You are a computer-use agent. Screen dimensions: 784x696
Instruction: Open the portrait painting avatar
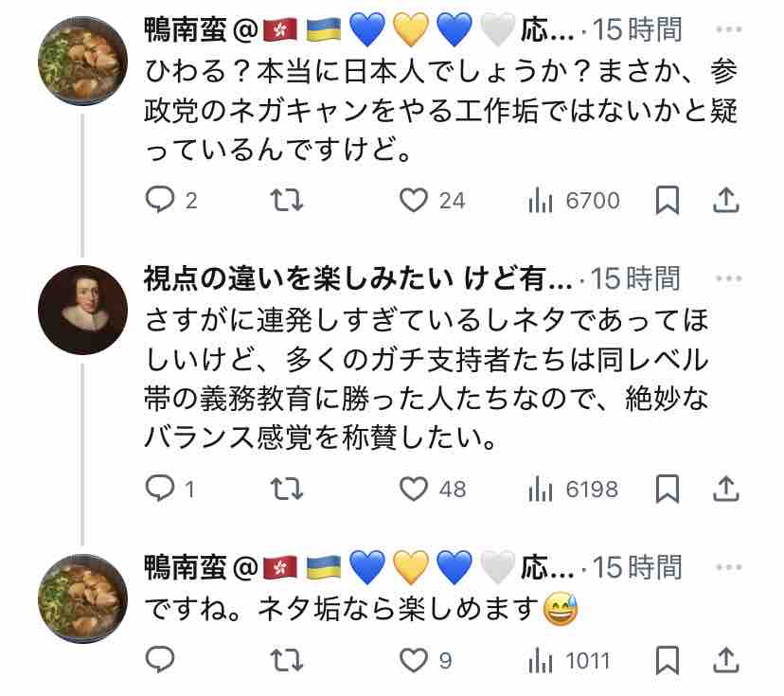(83, 310)
